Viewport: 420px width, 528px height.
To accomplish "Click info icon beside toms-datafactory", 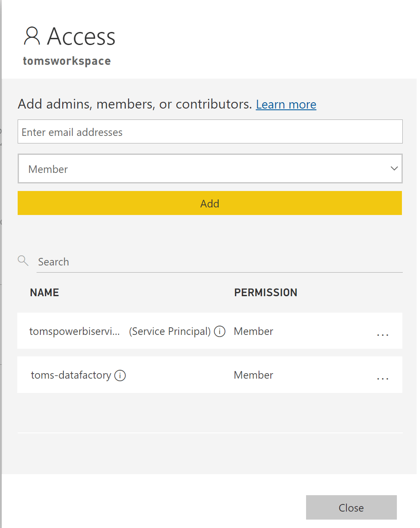I will point(120,375).
